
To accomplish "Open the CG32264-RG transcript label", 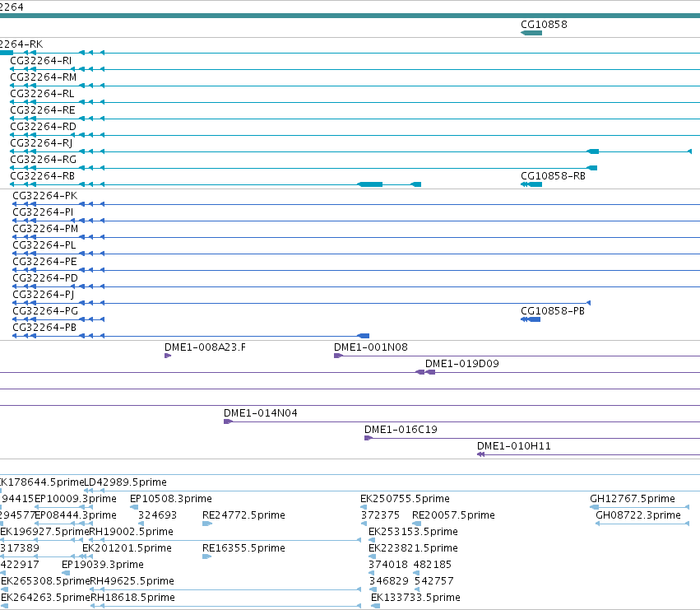I will pyautogui.click(x=44, y=160).
